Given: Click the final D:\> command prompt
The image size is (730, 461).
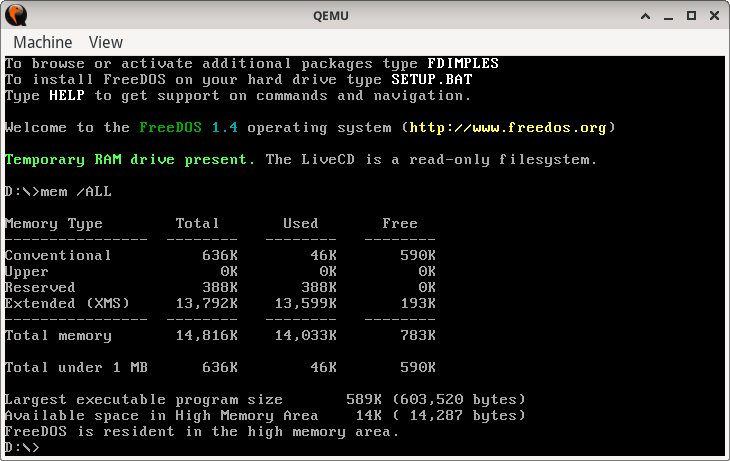Looking at the screenshot, I should (22, 448).
